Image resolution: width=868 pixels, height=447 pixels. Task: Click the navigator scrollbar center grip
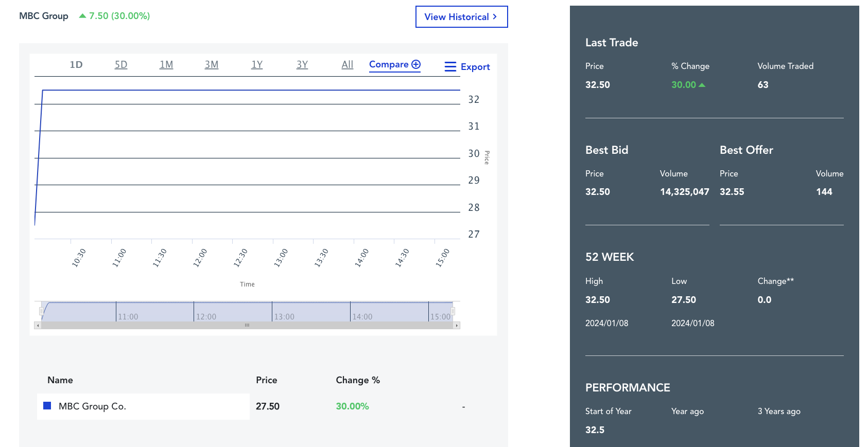point(247,326)
